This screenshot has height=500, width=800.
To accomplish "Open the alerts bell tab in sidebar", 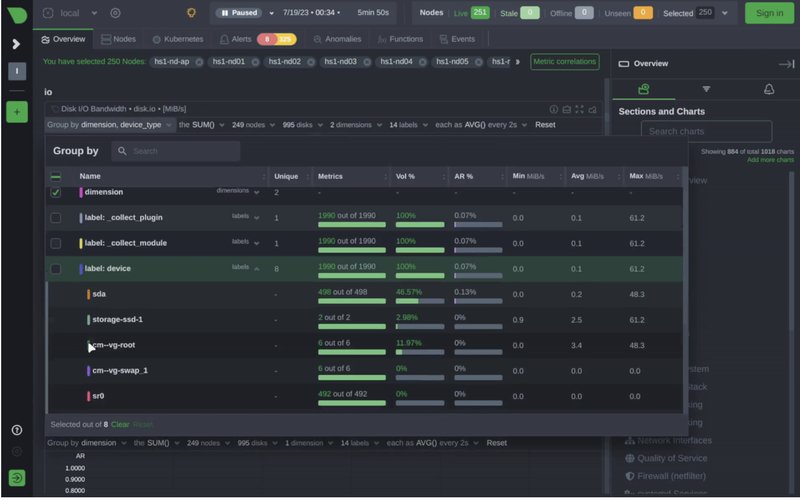I will (768, 89).
